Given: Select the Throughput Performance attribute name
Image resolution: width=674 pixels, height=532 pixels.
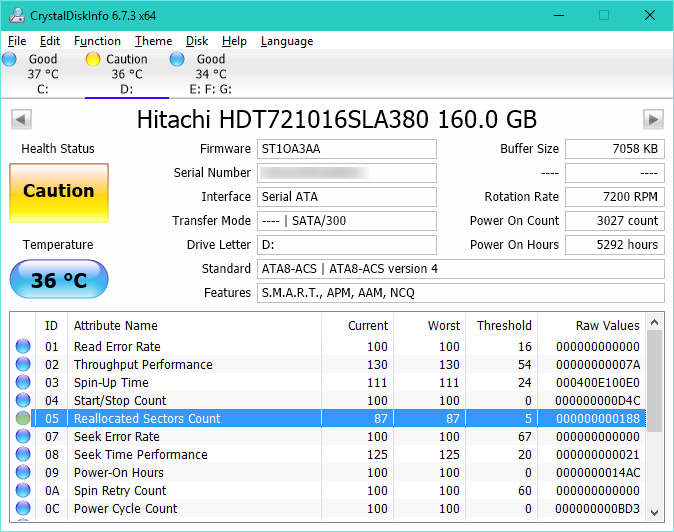Looking at the screenshot, I should click(143, 364).
